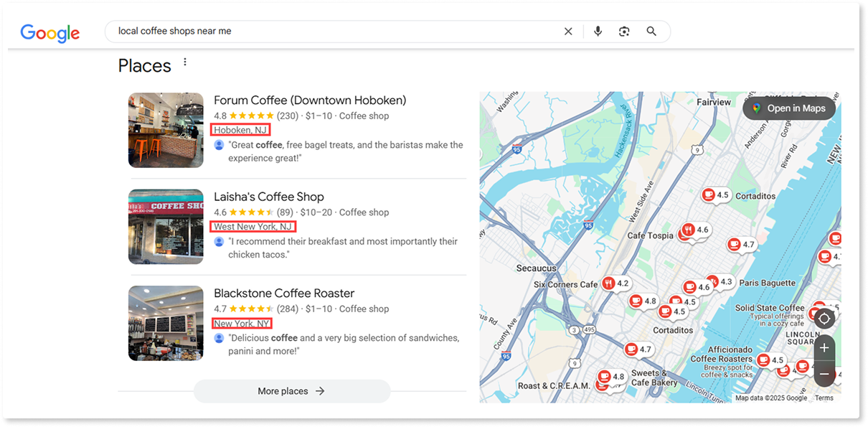Clear the search query with X icon
The height and width of the screenshot is (427, 868).
pyautogui.click(x=568, y=32)
